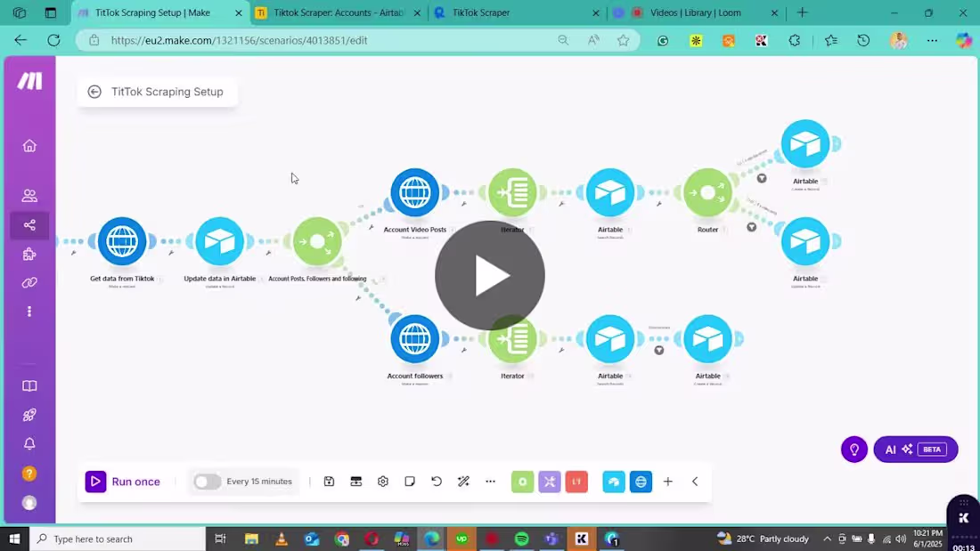Open the Connections link icon in sidebar
The width and height of the screenshot is (980, 551).
pyautogui.click(x=29, y=282)
